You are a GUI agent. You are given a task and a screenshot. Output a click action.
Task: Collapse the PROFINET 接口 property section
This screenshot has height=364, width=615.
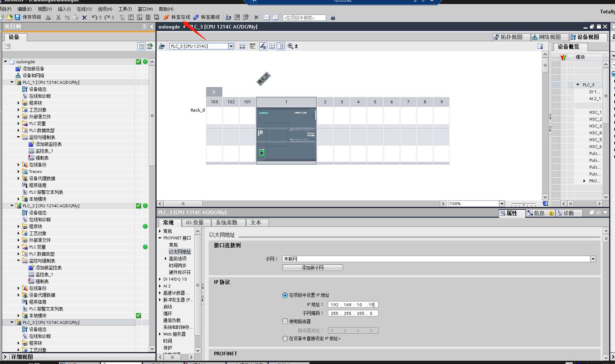(160, 238)
